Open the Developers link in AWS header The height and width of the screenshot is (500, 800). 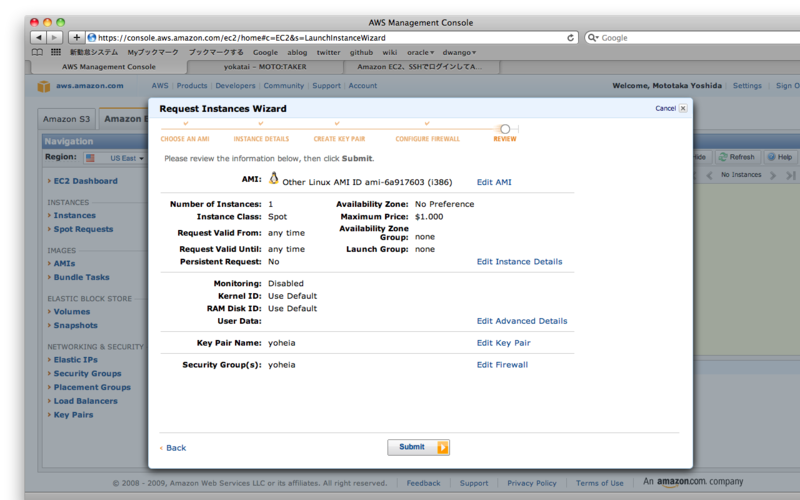tap(235, 86)
